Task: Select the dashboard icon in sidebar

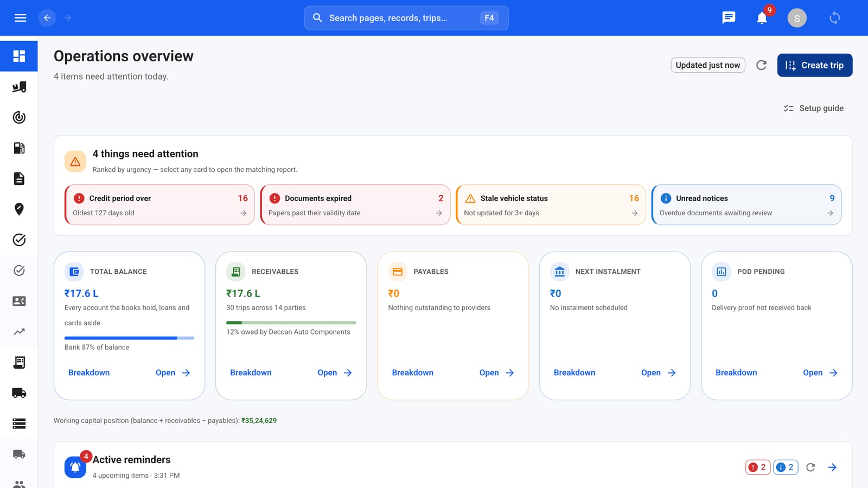Action: (x=19, y=56)
